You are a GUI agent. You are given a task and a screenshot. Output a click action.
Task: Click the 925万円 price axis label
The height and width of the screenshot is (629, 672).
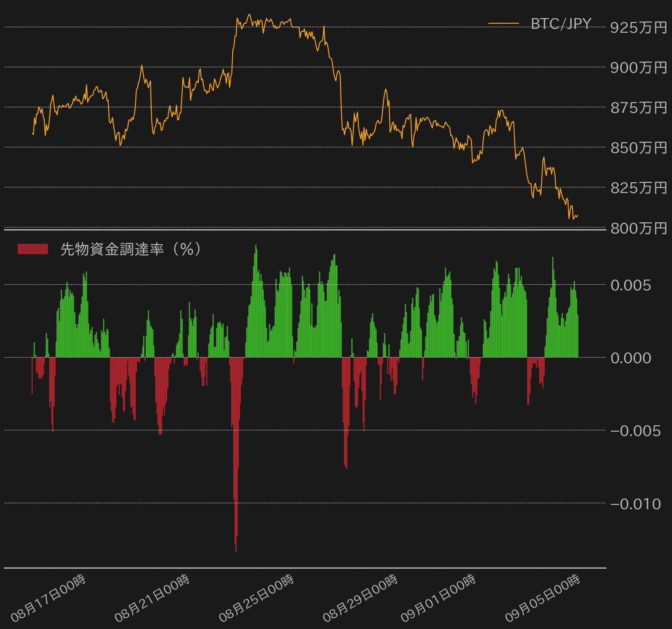tap(639, 28)
